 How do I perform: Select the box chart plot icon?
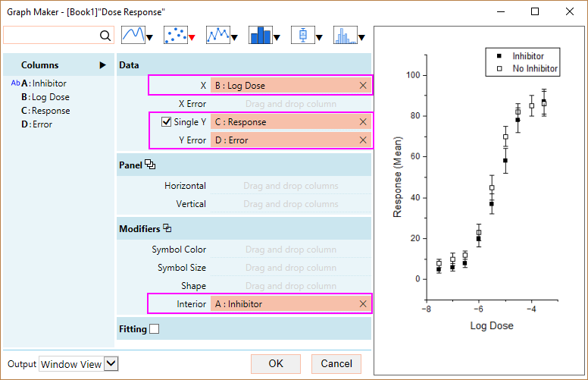pos(303,35)
